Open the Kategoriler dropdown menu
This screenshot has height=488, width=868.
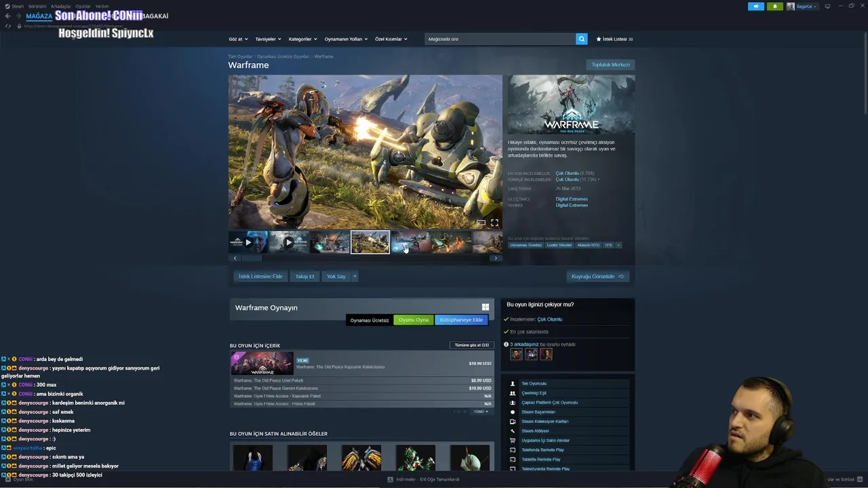click(302, 39)
